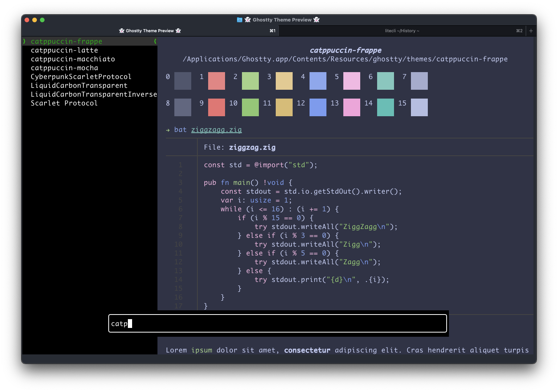Click bright blue color swatch 12

click(318, 107)
